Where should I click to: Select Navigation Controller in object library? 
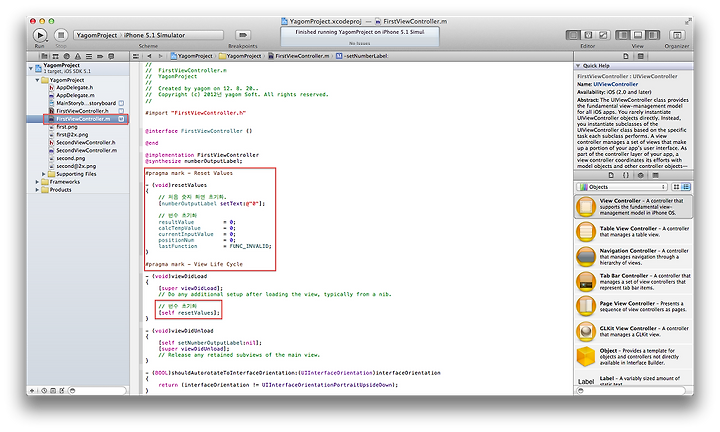click(633, 257)
